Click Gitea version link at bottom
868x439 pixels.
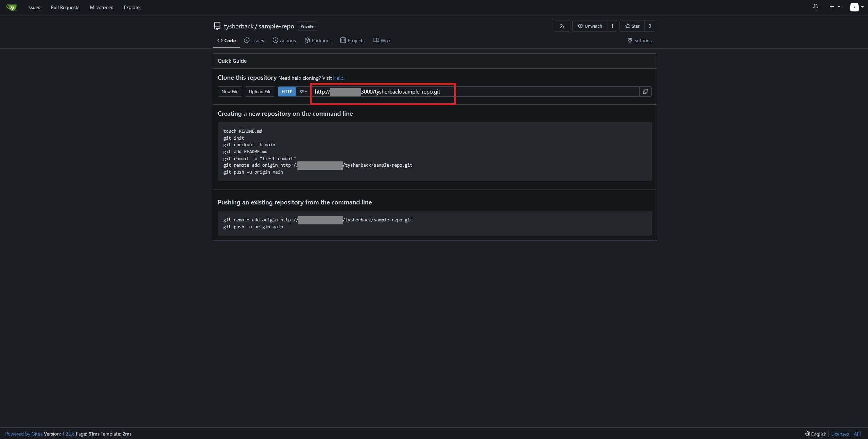pyautogui.click(x=68, y=433)
